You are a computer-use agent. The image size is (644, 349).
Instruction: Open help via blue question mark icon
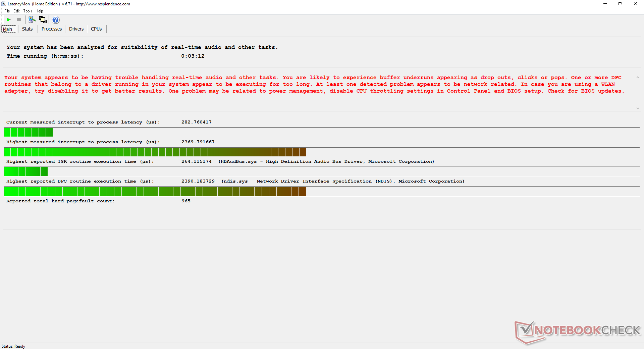tap(56, 20)
